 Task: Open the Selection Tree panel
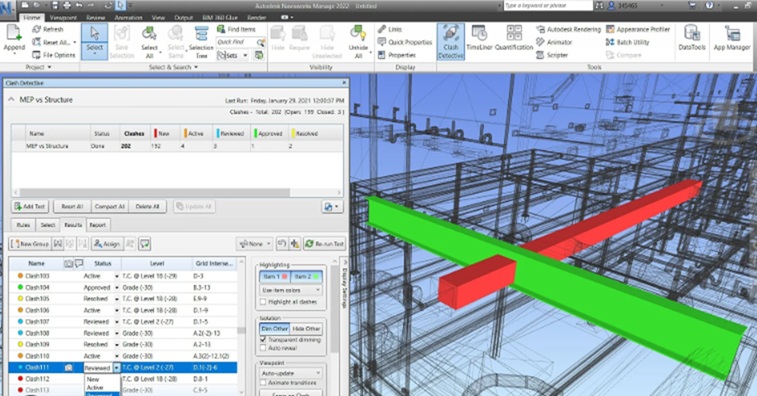pos(201,42)
